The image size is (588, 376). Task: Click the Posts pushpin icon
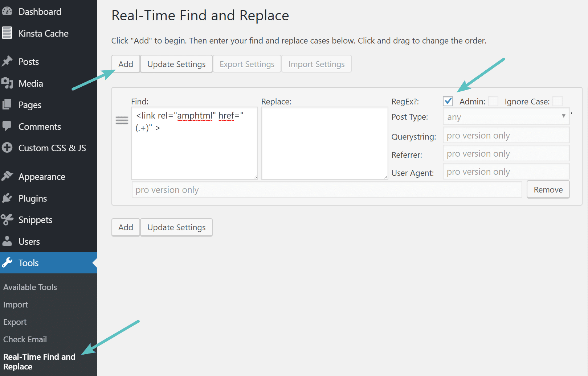click(7, 61)
